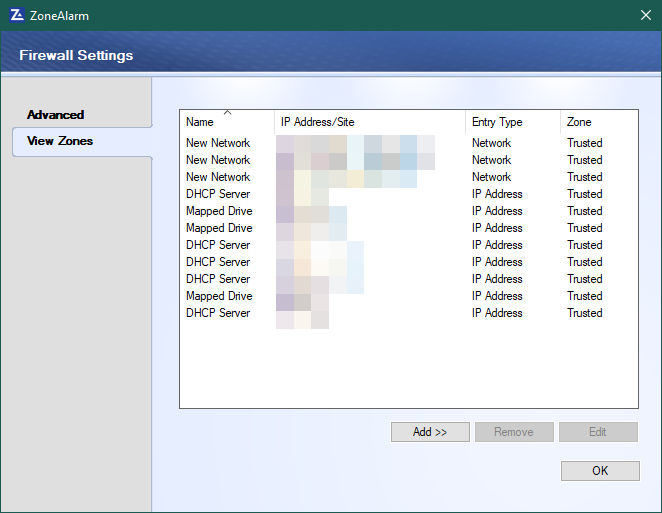Screen dimensions: 662x513
Task: Switch to the Advanced tab
Action: click(55, 115)
